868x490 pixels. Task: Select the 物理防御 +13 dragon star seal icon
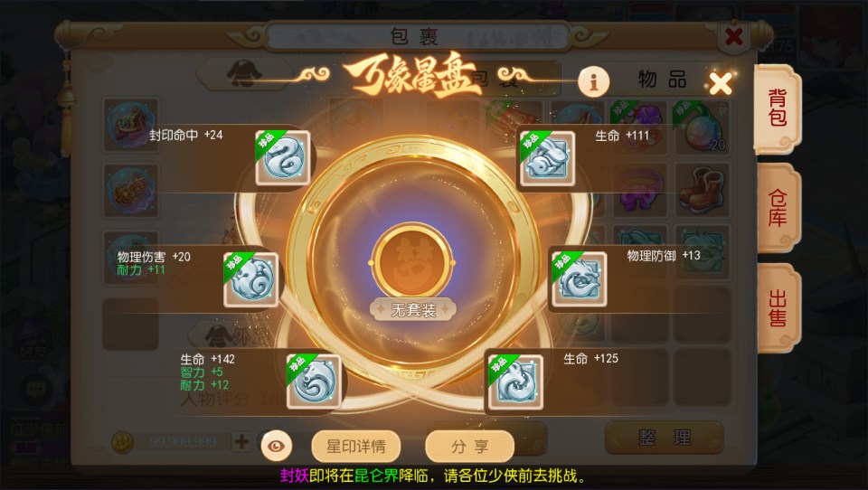pos(579,279)
